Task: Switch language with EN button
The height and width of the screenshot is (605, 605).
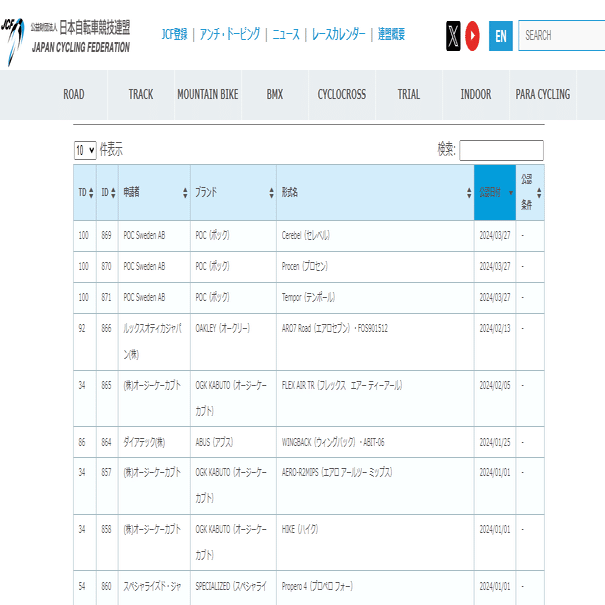Action: click(500, 36)
